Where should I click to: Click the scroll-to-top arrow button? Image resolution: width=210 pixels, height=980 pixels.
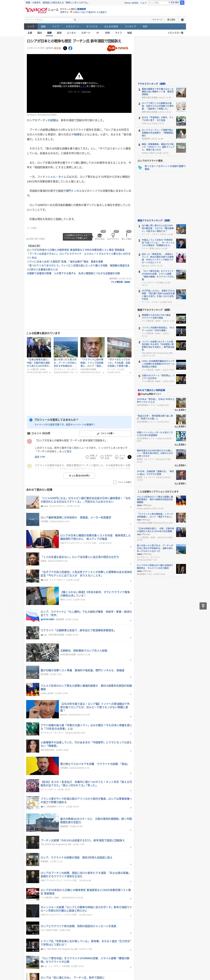click(x=203, y=606)
